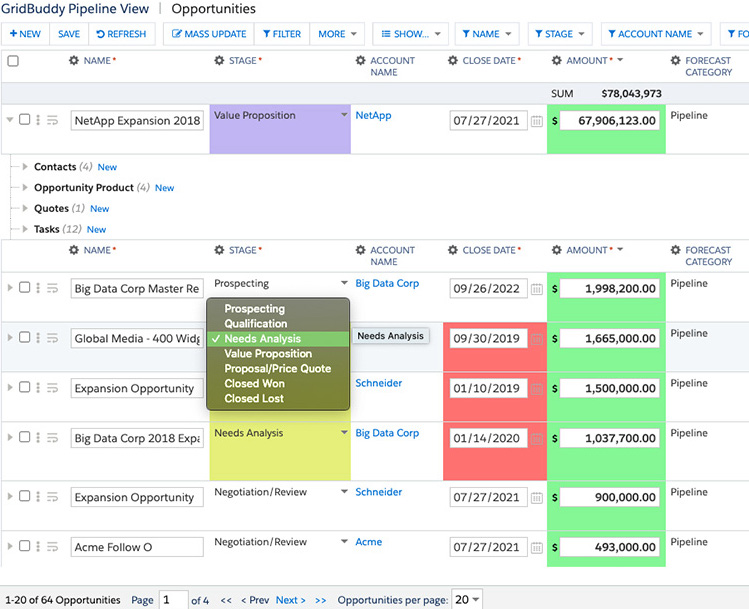This screenshot has height=609, width=749.
Task: Open calendar picker for NetApp close date
Action: tap(536, 121)
